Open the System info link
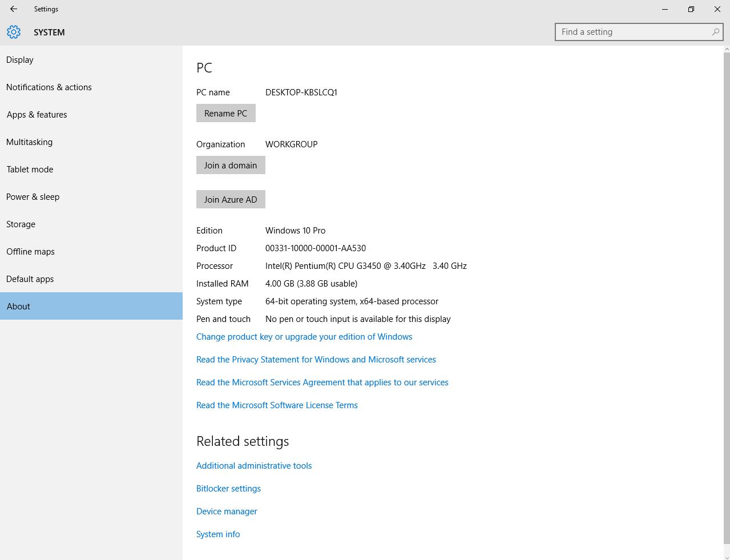 [218, 534]
